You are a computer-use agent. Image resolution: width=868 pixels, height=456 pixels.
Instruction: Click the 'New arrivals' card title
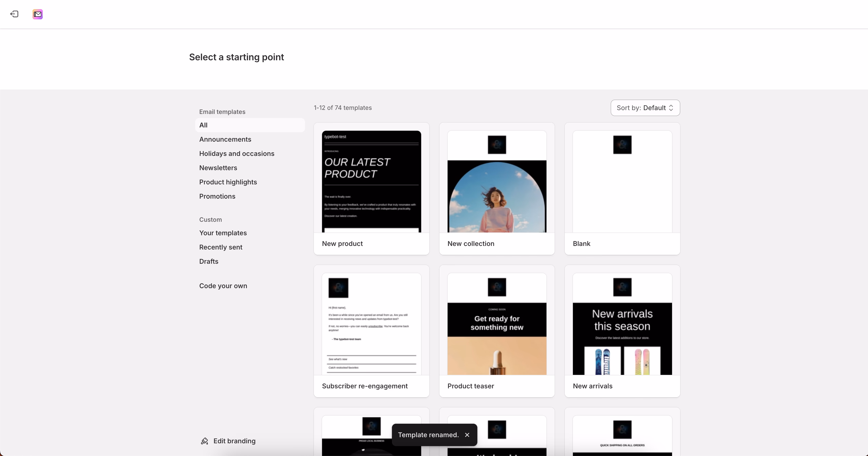click(x=592, y=386)
